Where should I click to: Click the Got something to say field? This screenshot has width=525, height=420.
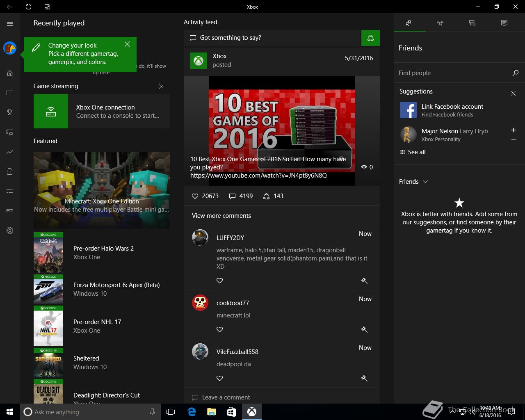click(272, 38)
